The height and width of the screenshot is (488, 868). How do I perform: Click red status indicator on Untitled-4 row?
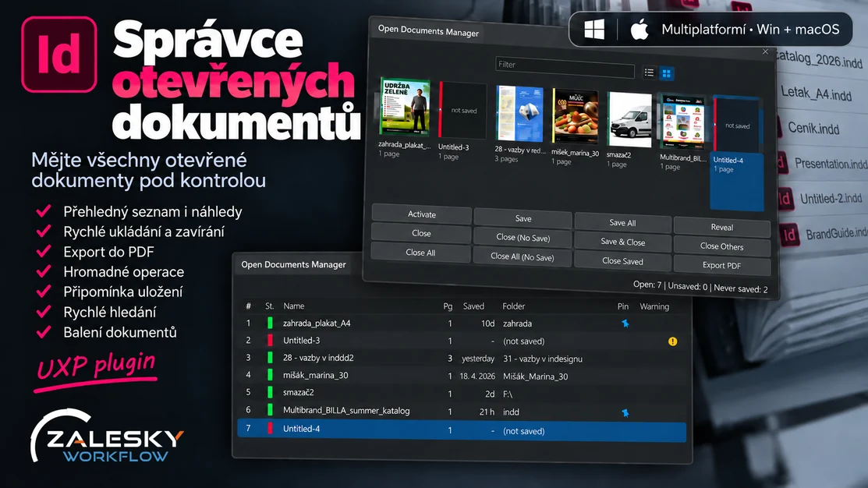270,428
